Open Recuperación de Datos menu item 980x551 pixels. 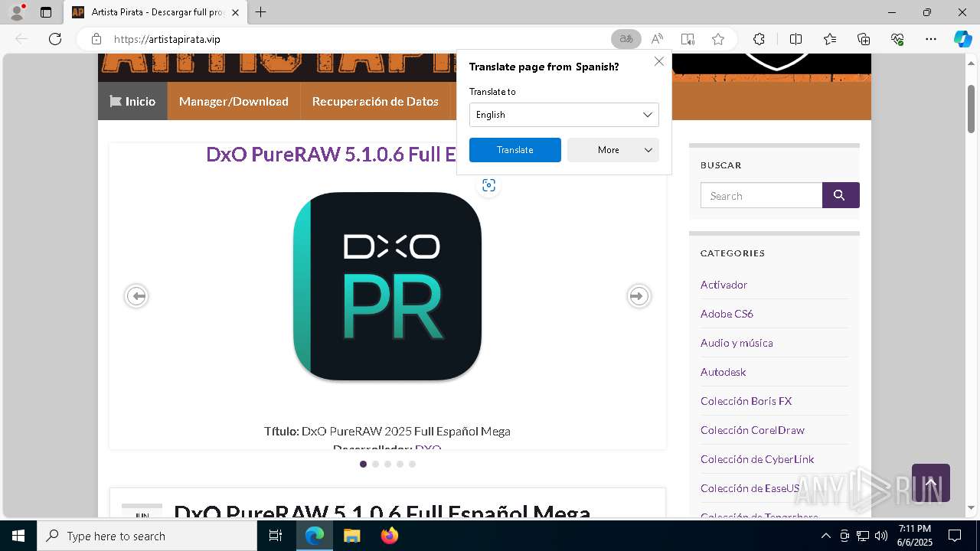375,101
